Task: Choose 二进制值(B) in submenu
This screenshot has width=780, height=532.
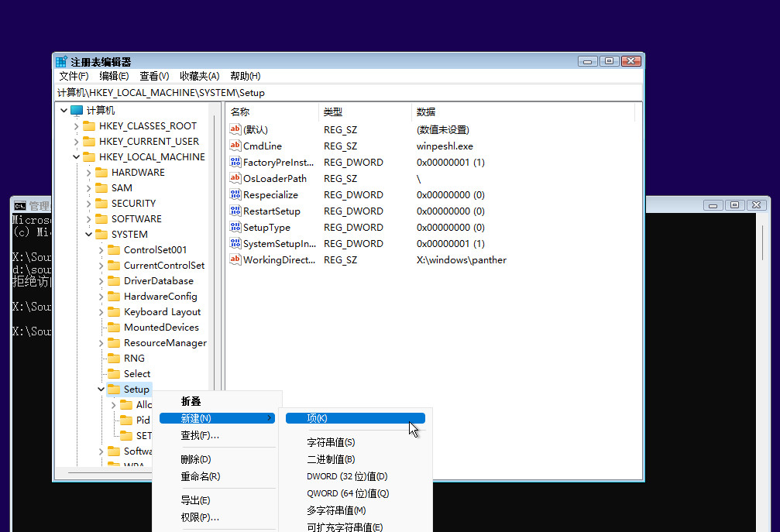Action: pyautogui.click(x=356, y=459)
